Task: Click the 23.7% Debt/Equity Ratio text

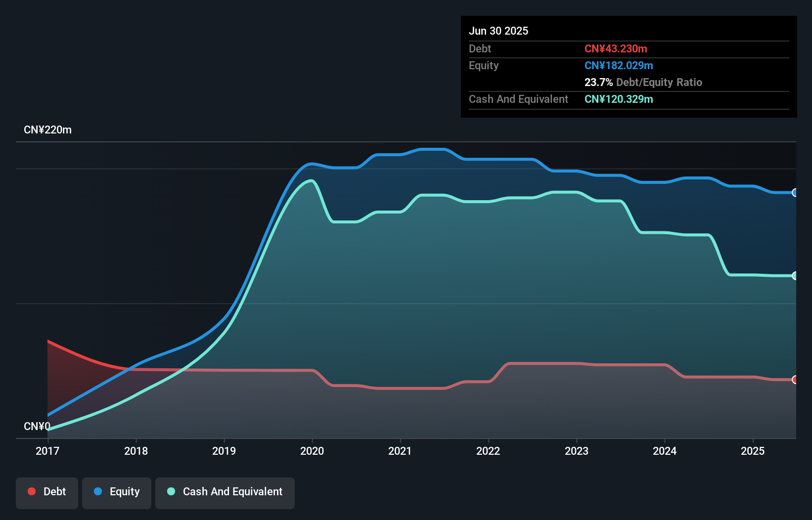Action: pos(643,83)
